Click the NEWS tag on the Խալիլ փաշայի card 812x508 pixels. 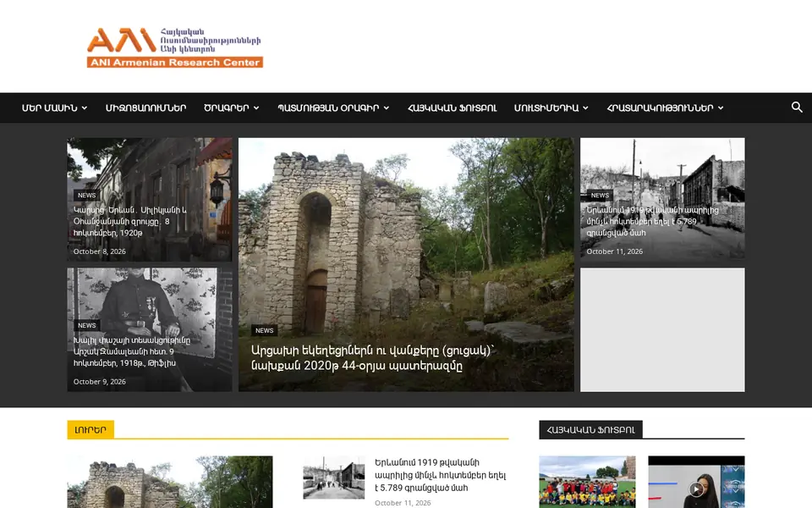(x=86, y=325)
